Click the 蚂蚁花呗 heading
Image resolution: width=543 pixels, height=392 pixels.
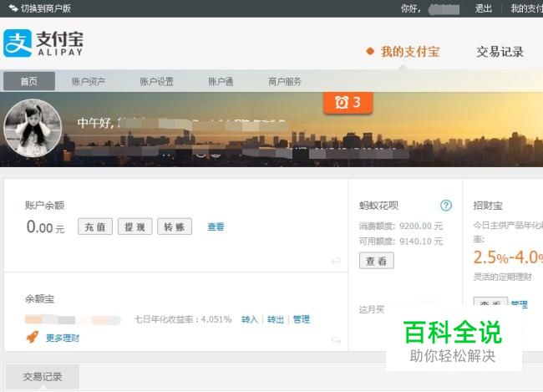point(378,206)
